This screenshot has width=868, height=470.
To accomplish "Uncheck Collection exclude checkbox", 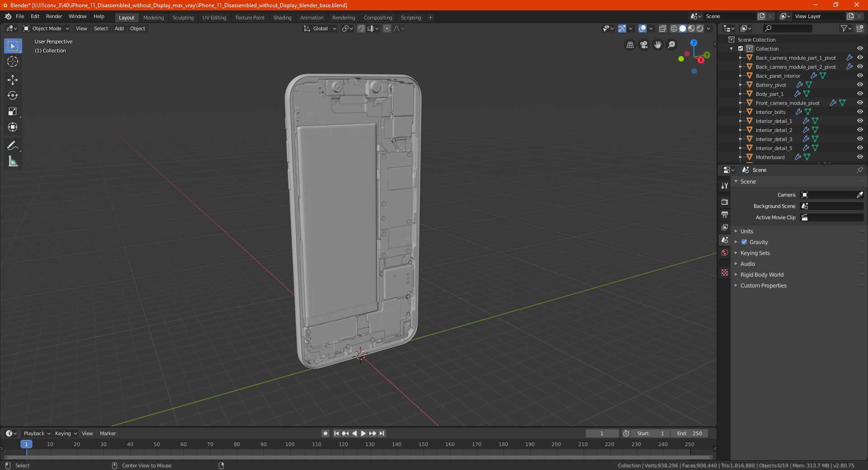I will click(x=741, y=49).
